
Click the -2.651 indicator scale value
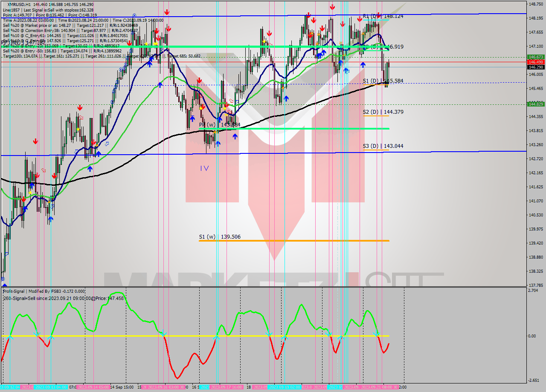[x=534, y=380]
